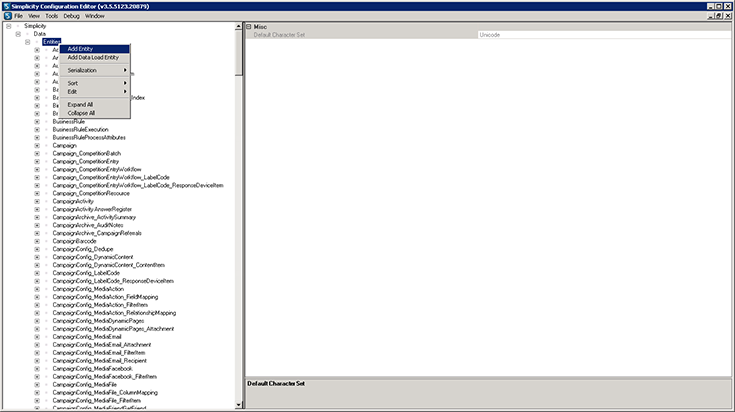The width and height of the screenshot is (735, 412).
Task: Select CampaignConfig_MediaFile entity
Action: pos(85,385)
